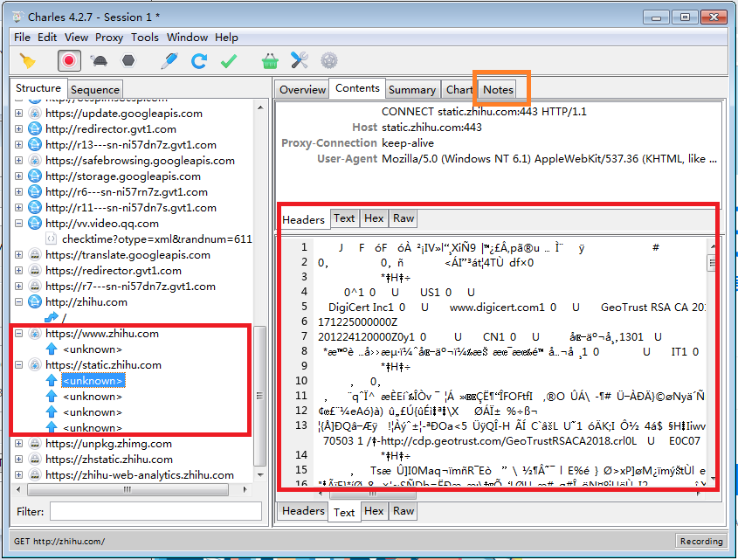This screenshot has width=738, height=560.
Task: Click the Compose pen icon
Action: tap(169, 61)
